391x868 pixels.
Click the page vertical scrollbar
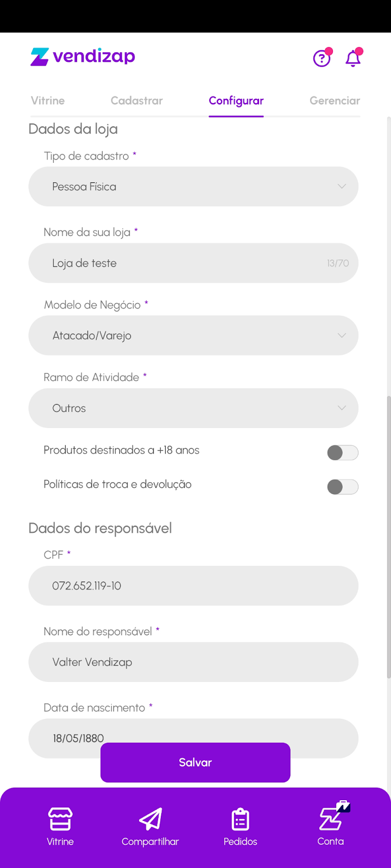(x=388, y=537)
